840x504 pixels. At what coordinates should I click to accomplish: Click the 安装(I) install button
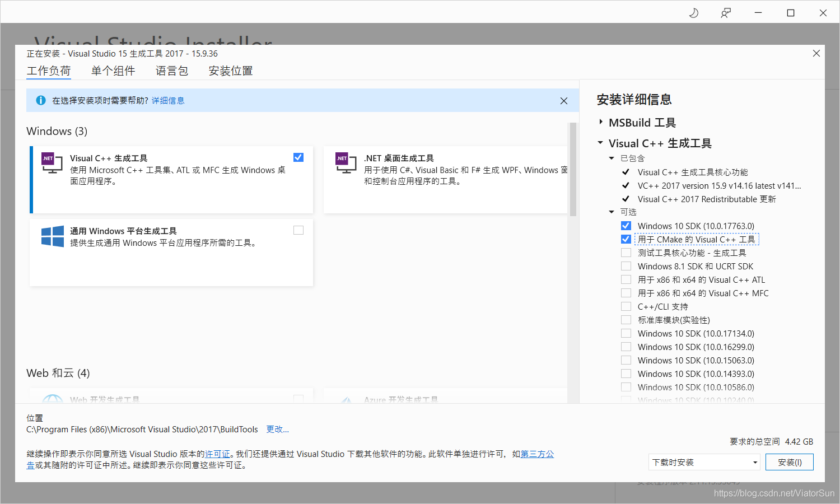(790, 462)
